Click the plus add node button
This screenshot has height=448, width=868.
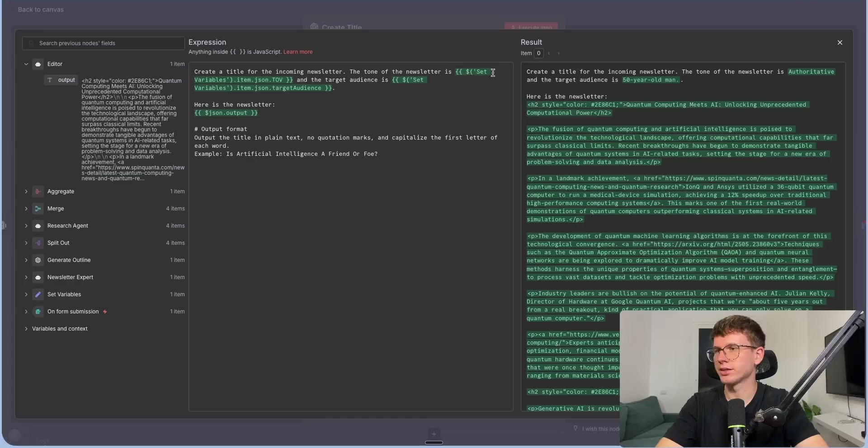[x=434, y=434]
